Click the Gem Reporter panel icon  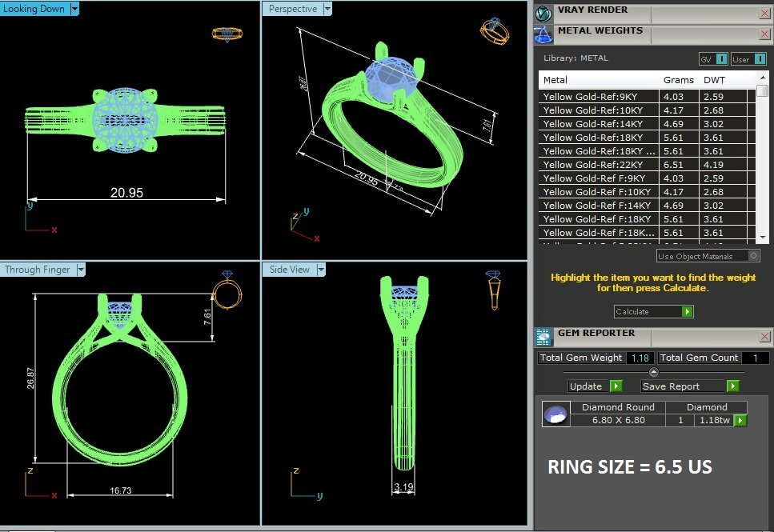point(544,336)
